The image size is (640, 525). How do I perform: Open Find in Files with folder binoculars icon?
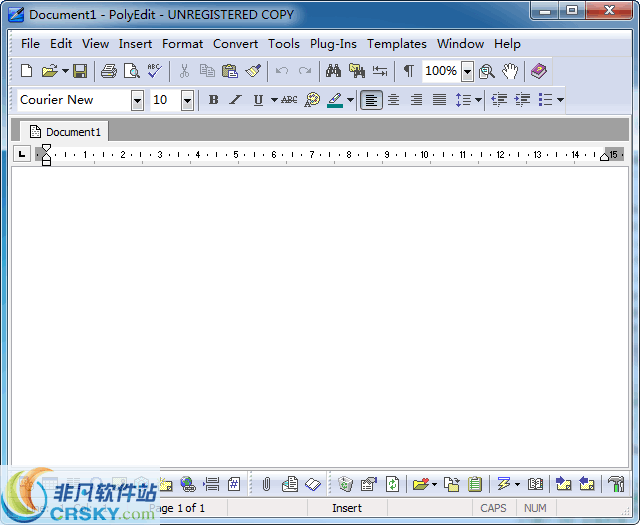point(357,71)
